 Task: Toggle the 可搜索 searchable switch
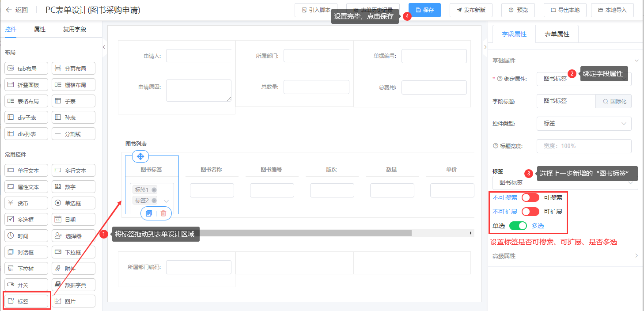click(x=530, y=197)
